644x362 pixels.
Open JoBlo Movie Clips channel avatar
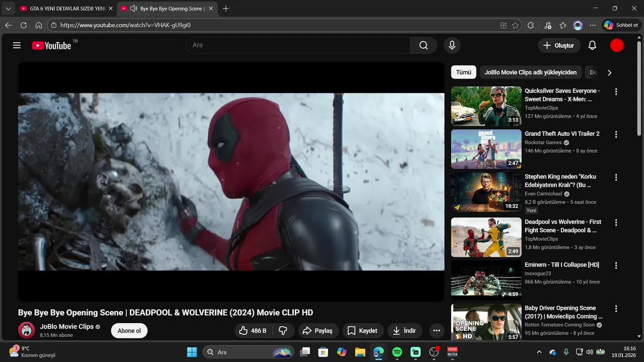27,330
